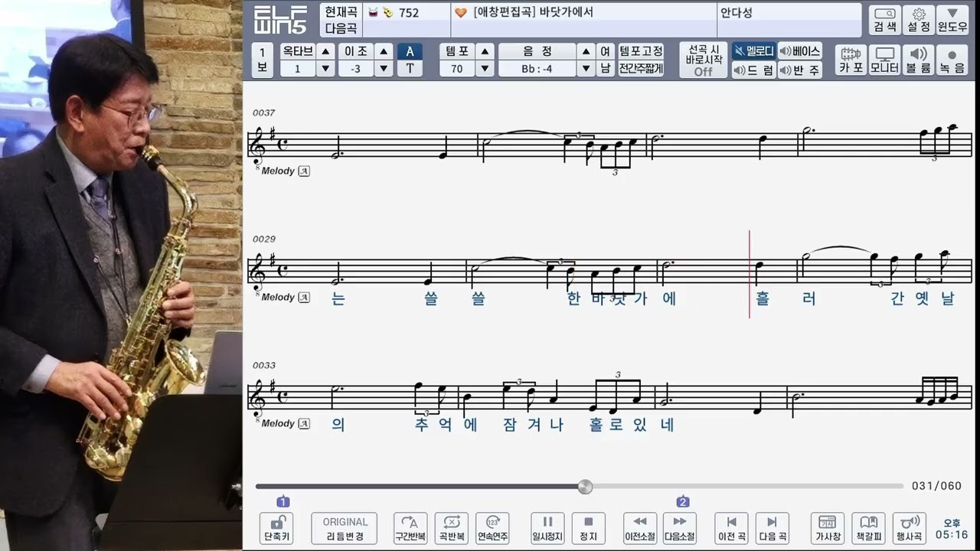The image size is (980, 551).
Task: Skip to 다음 곡 next song
Action: [772, 528]
